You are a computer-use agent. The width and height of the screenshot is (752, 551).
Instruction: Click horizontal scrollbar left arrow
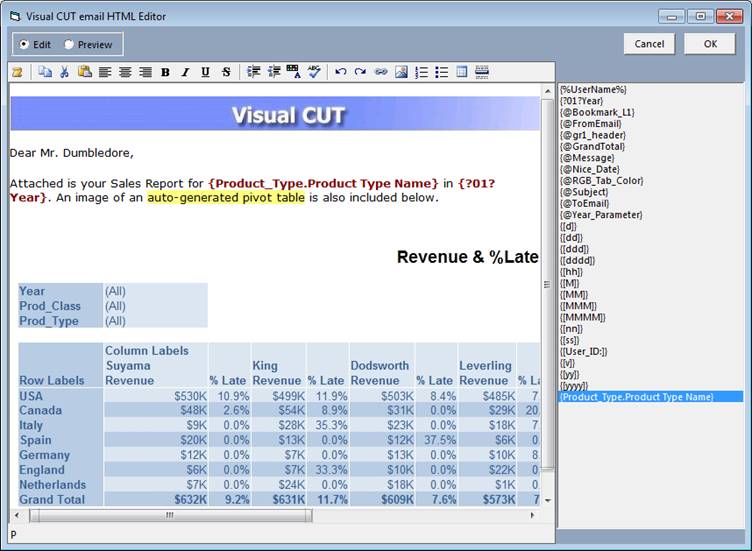tap(17, 516)
